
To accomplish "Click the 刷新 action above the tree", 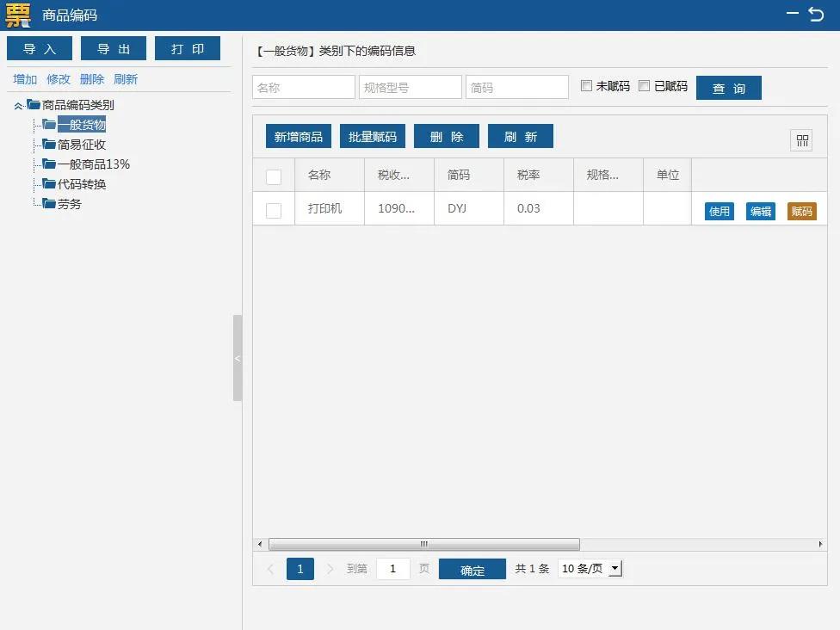I will tap(126, 78).
